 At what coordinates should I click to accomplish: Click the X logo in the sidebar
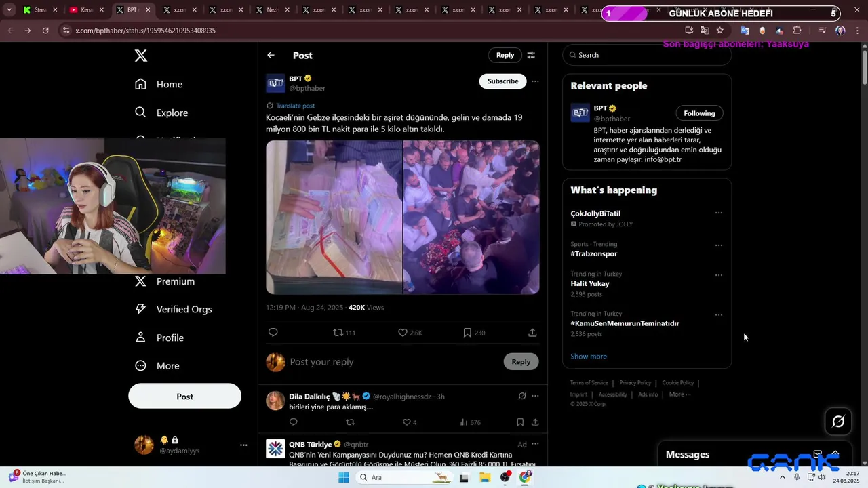141,56
